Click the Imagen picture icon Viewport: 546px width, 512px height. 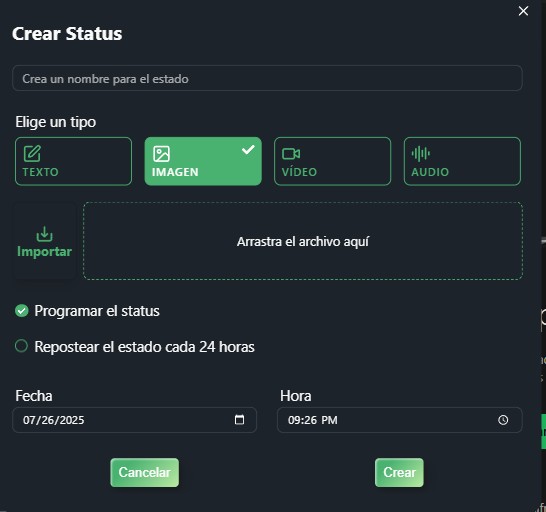tap(162, 154)
